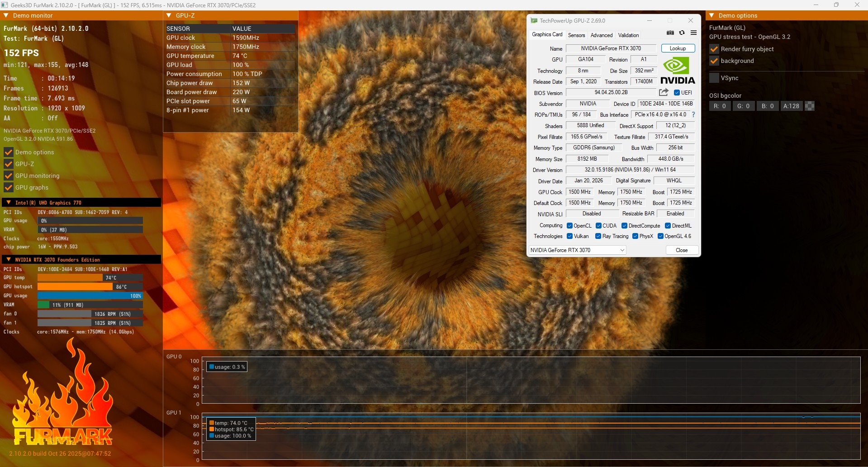Click the GPU hotspot 86°C bar

90,286
